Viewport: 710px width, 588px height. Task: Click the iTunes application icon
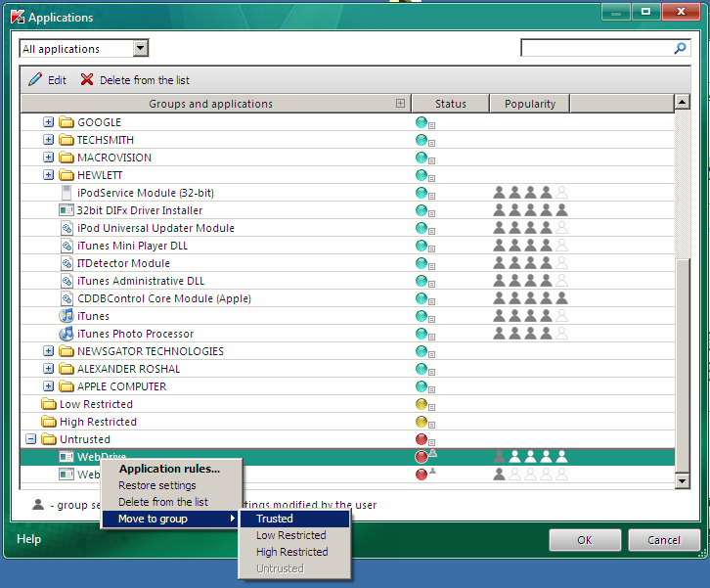pyautogui.click(x=67, y=316)
